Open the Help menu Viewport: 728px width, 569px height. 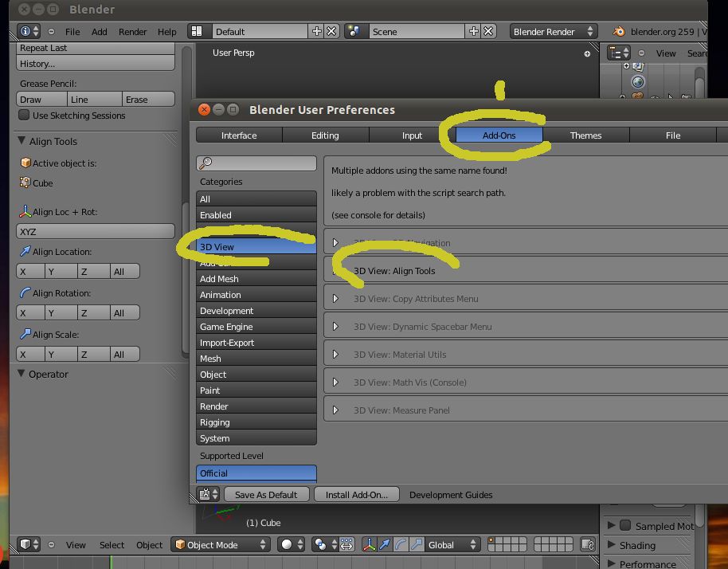point(166,32)
